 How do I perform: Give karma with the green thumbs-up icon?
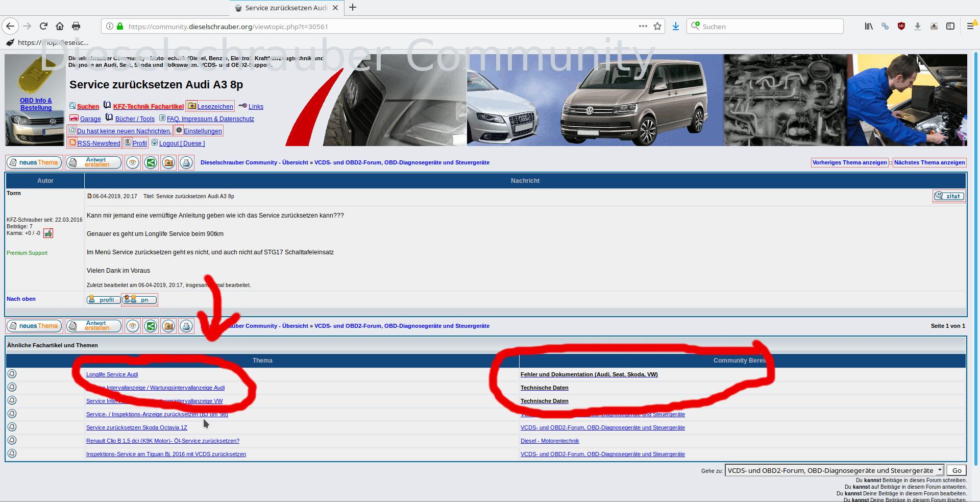click(48, 233)
